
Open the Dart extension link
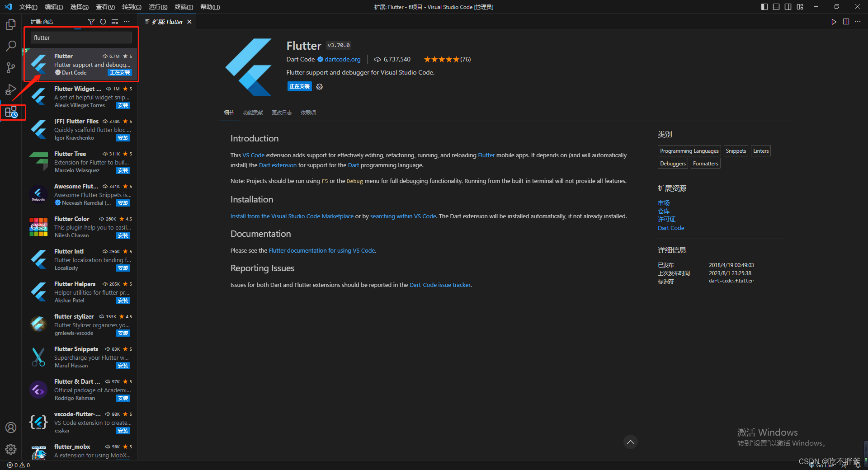tap(278, 165)
